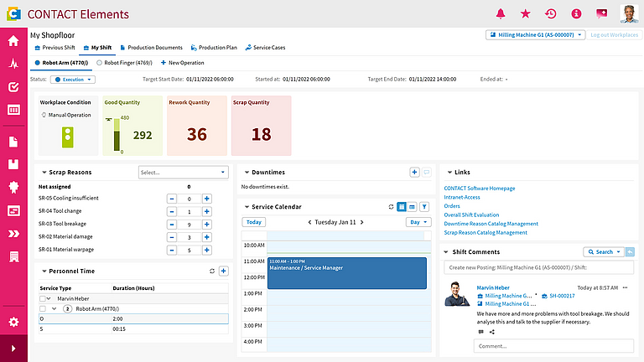This screenshot has height=362, width=644.
Task: Collapse the Downtimes section
Action: (x=247, y=173)
